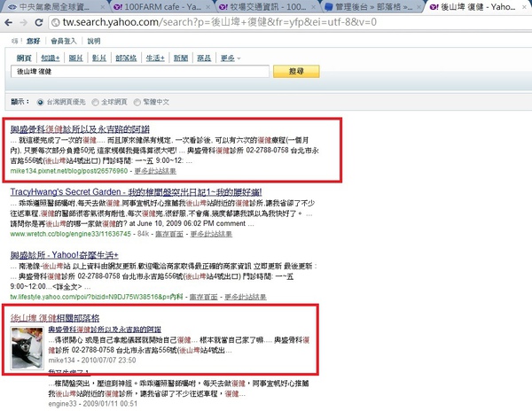The image size is (532, 411).
Task: Click the search box containing 後山埤 復健
Action: coord(140,72)
